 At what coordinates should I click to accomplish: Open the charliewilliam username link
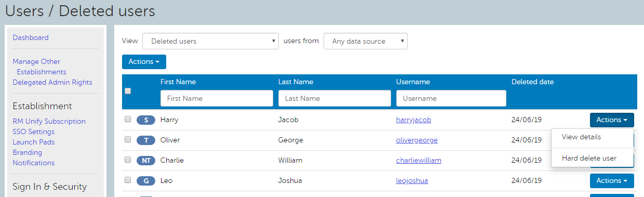pyautogui.click(x=419, y=161)
